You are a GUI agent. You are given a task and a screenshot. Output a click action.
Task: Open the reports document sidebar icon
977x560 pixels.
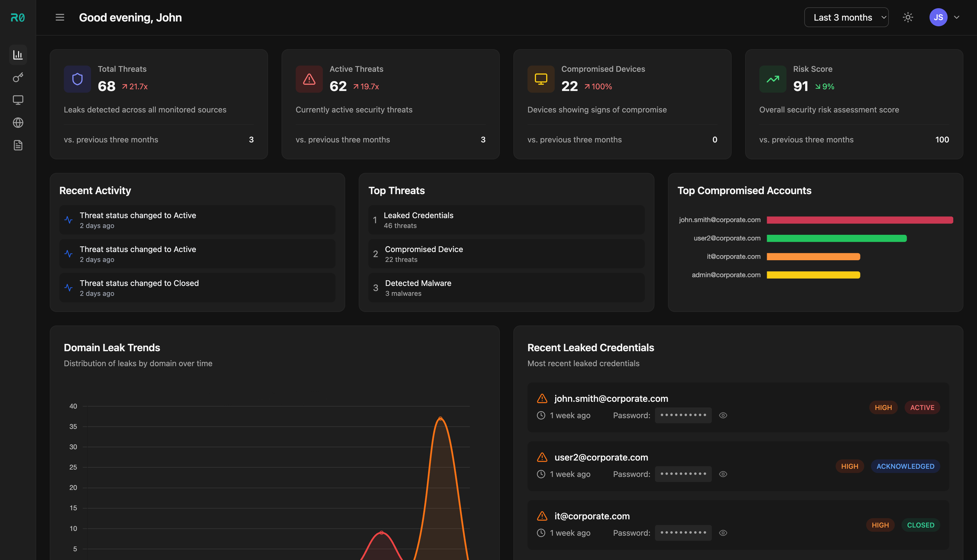(x=18, y=146)
